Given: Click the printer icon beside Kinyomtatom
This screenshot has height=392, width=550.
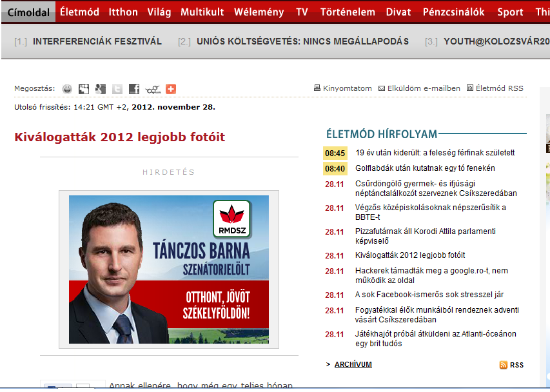Looking at the screenshot, I should [317, 88].
